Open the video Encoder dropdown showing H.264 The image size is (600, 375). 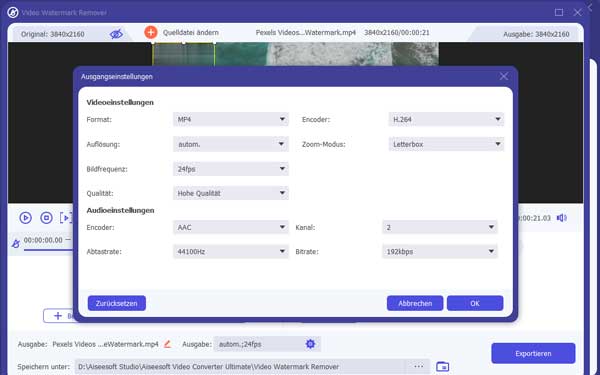point(446,119)
